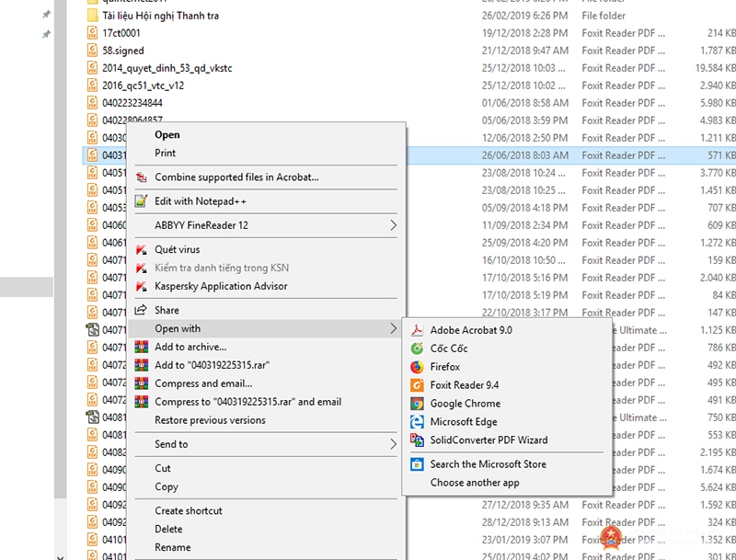The width and height of the screenshot is (736, 560).
Task: Choose Share in the context menu
Action: [266, 310]
